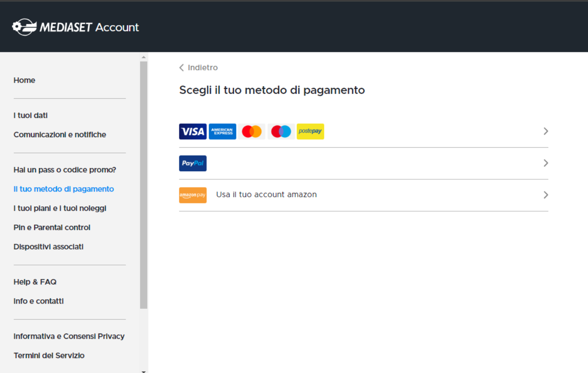Screen dimensions: 588x373
Task: Click 'Usa il tuo account amazon' text
Action: pyautogui.click(x=266, y=195)
